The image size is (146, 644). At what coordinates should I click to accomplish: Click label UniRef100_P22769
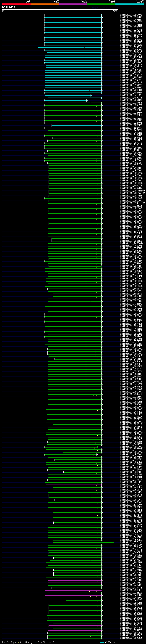click(x=131, y=555)
